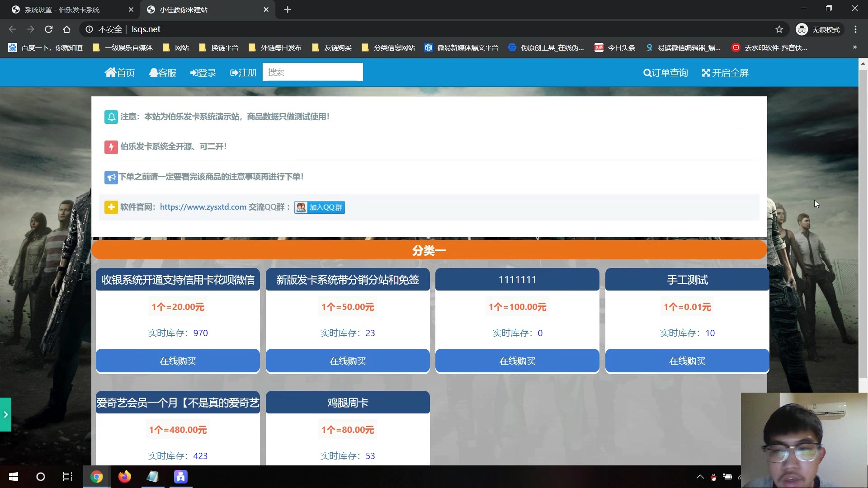Open 今日头条 bookmark
The image size is (868, 488).
point(615,47)
